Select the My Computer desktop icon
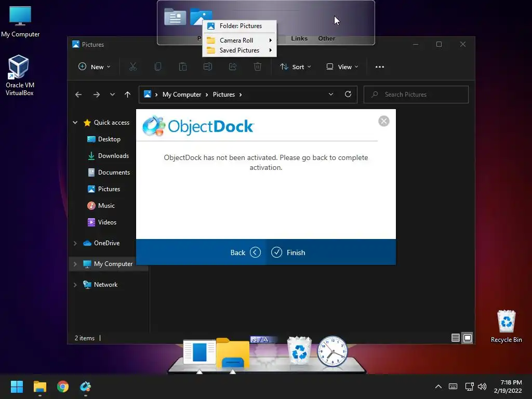The image size is (532, 399). [20, 22]
